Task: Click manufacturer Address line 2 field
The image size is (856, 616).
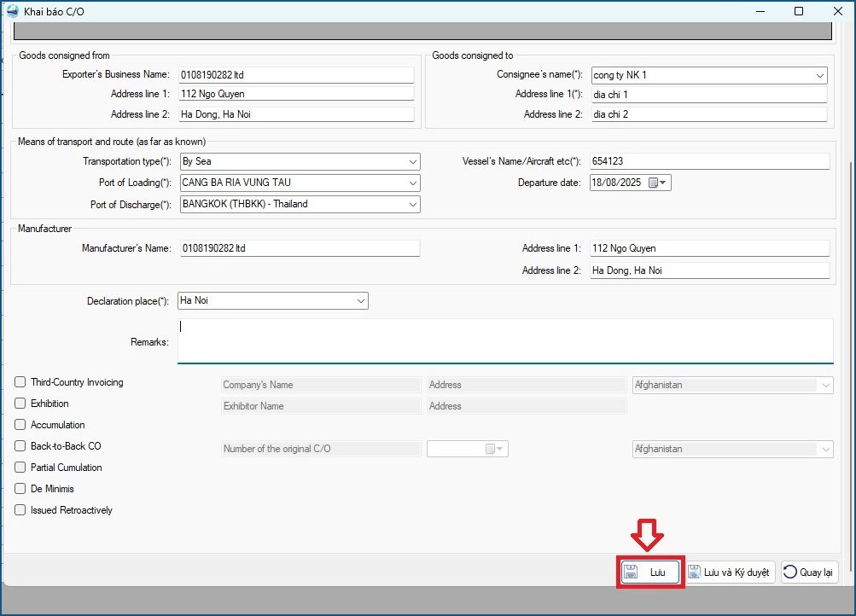Action: 710,270
